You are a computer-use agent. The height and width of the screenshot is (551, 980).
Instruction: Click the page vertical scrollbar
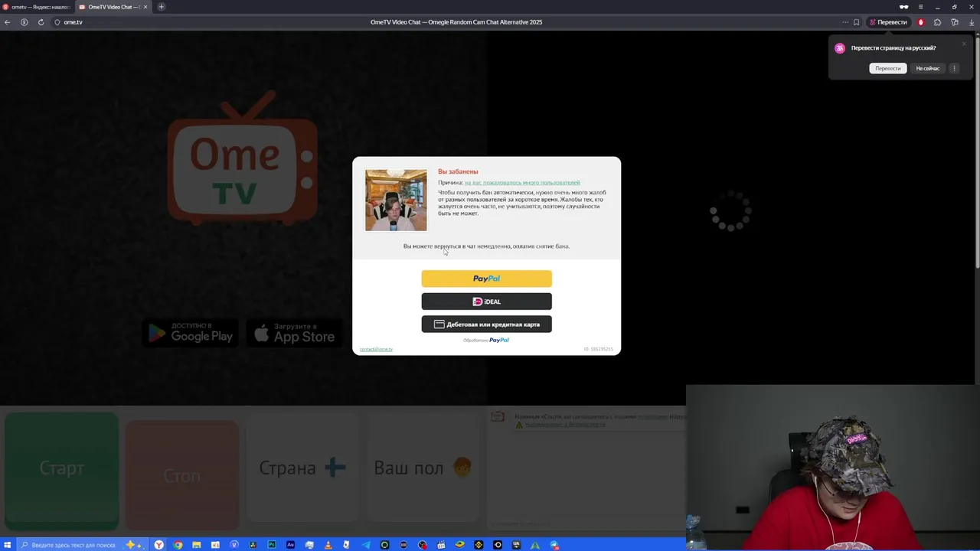pyautogui.click(x=977, y=153)
